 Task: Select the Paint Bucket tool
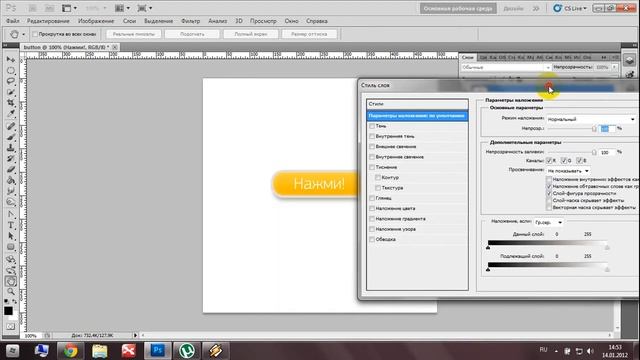[x=11, y=180]
